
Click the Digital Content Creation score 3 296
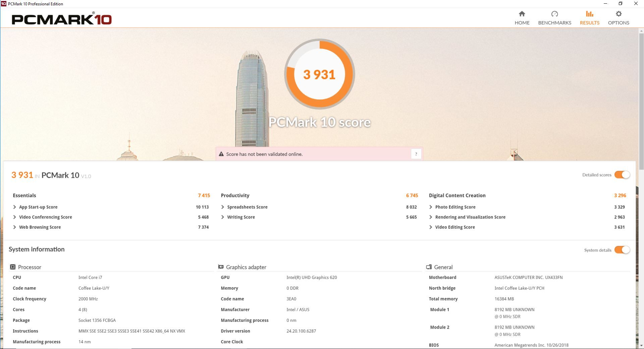[620, 195]
